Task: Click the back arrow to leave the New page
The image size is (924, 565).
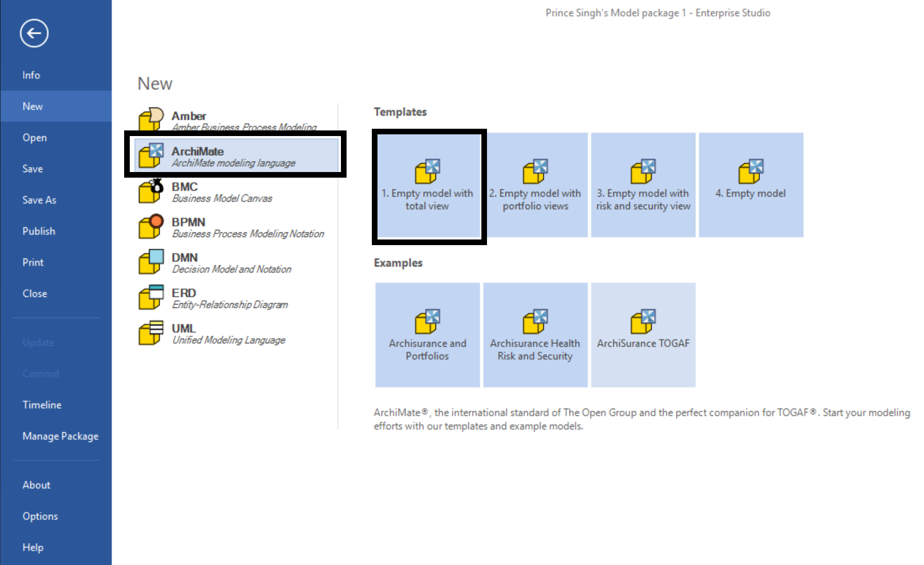Action: [33, 33]
